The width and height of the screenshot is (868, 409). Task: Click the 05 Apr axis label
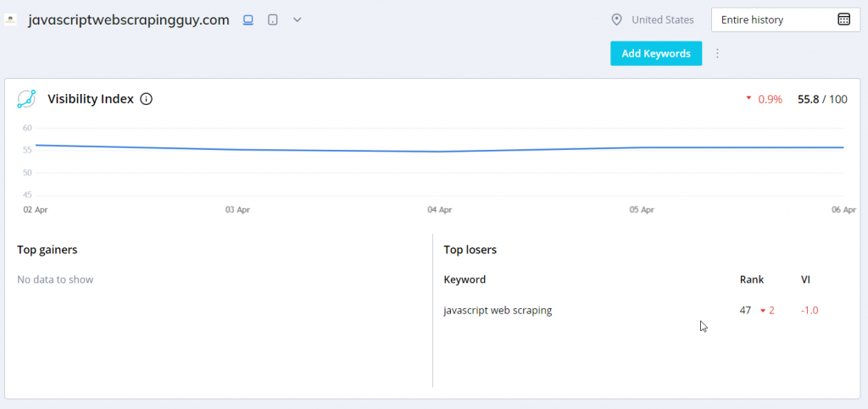642,210
